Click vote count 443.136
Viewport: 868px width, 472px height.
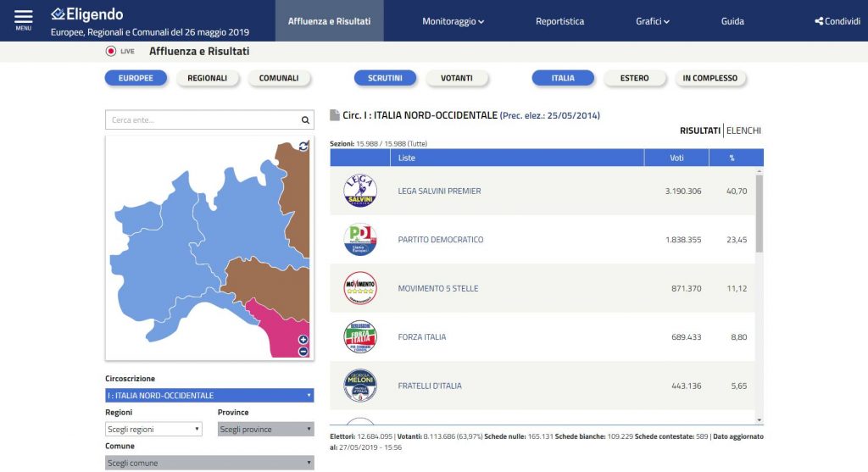point(687,386)
